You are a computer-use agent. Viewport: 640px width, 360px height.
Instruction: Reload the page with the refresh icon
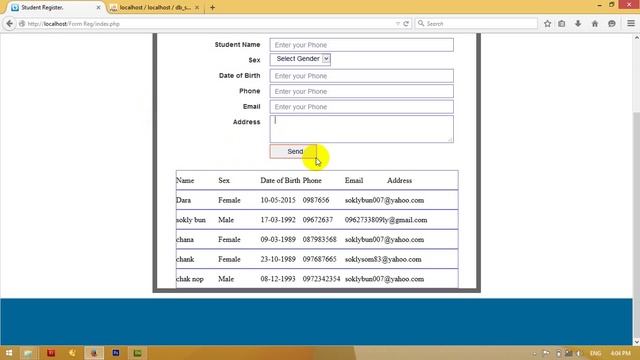pos(406,24)
